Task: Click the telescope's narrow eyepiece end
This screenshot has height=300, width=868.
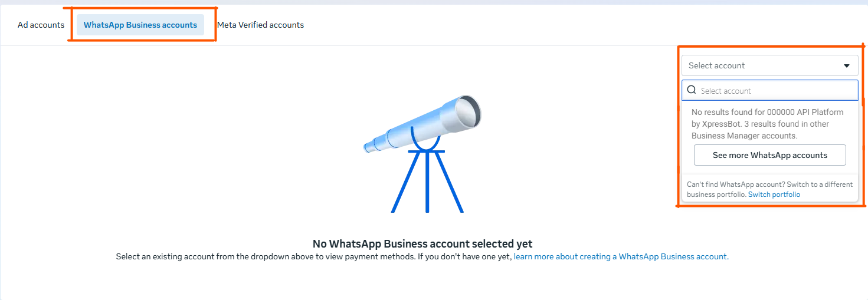Action: pos(368,146)
